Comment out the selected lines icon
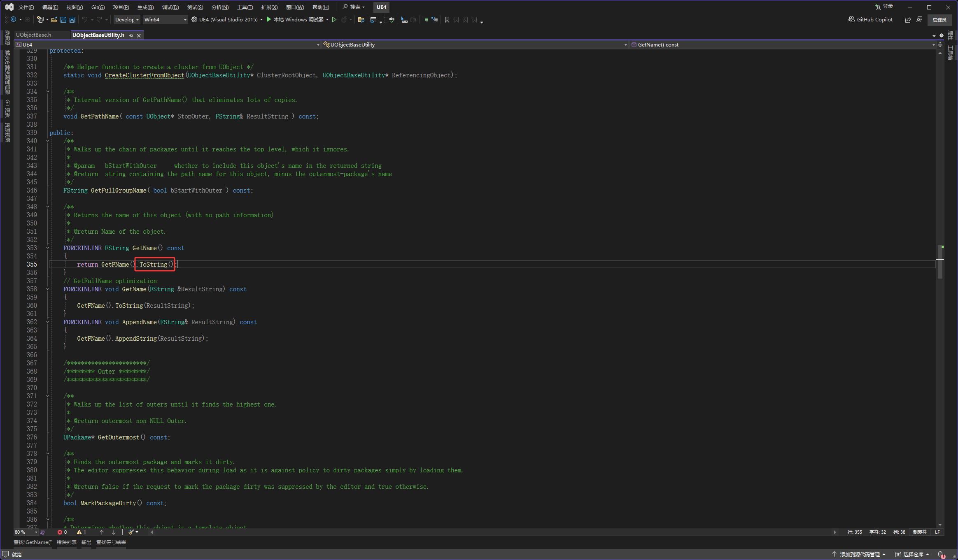The width and height of the screenshot is (958, 560). point(426,20)
